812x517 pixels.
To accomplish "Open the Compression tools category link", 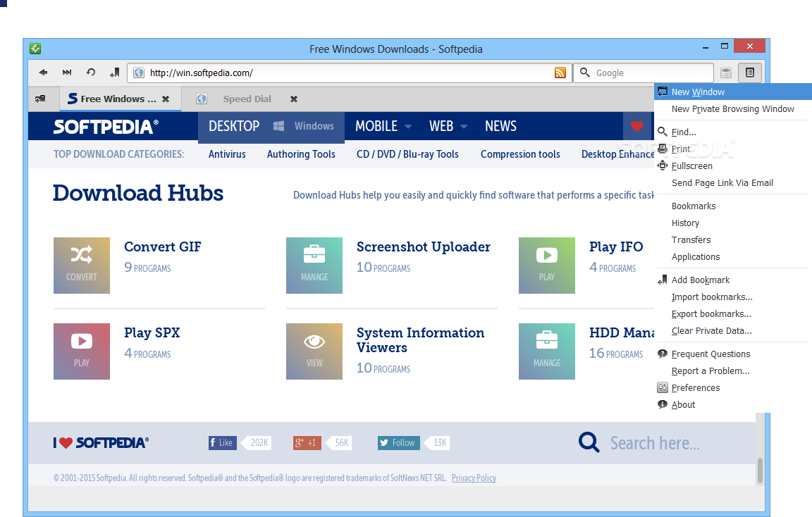I will click(x=520, y=154).
